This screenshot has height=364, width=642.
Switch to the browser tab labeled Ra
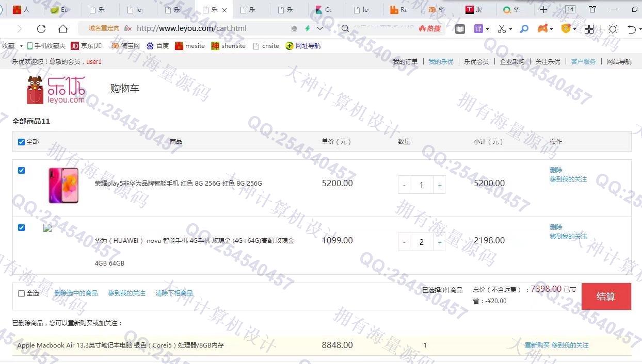coord(403,9)
